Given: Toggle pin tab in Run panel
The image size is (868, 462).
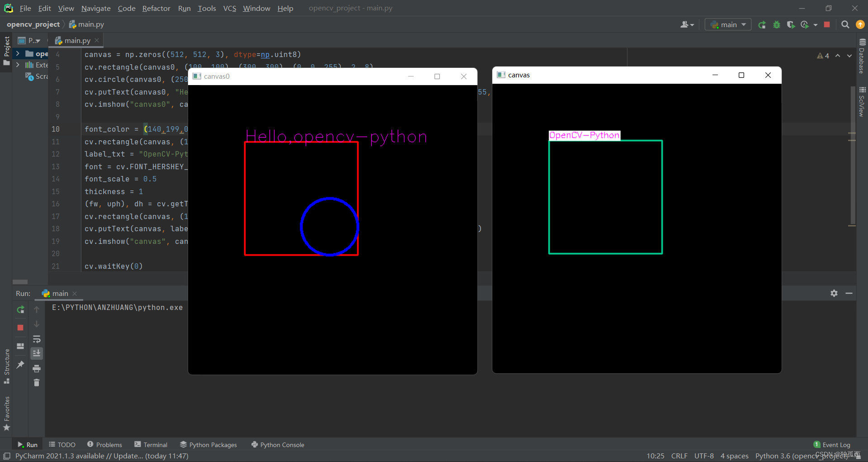Looking at the screenshot, I should pyautogui.click(x=20, y=365).
